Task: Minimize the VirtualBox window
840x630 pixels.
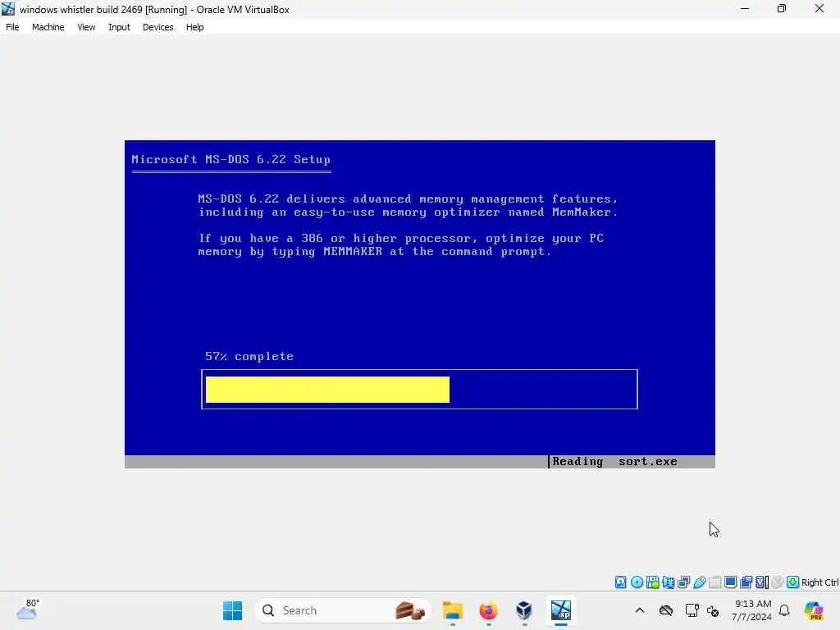Action: click(x=745, y=9)
